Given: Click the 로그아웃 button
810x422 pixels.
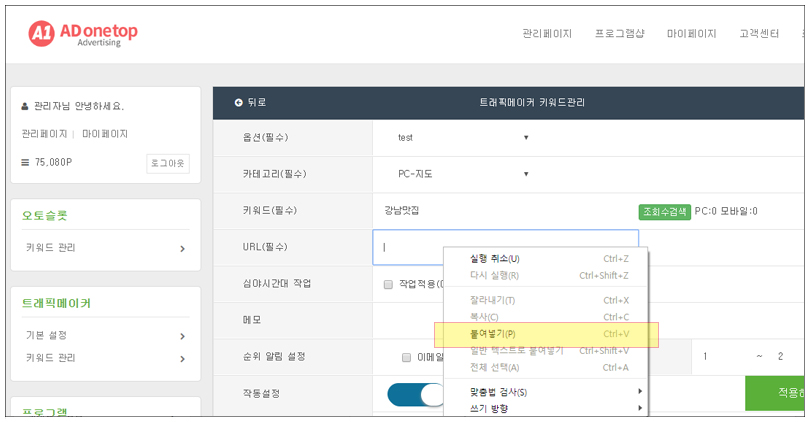Looking at the screenshot, I should click(168, 163).
